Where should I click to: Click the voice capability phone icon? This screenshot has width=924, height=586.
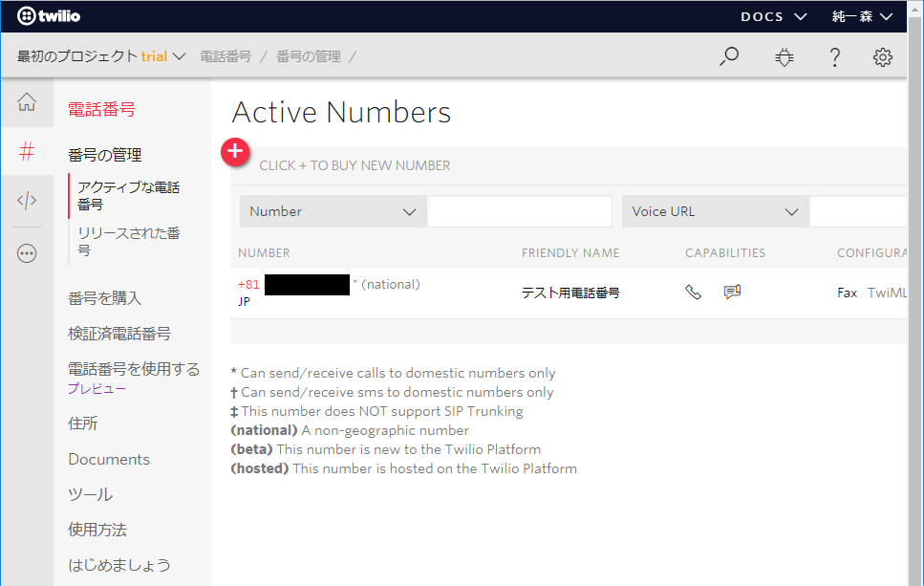(693, 292)
